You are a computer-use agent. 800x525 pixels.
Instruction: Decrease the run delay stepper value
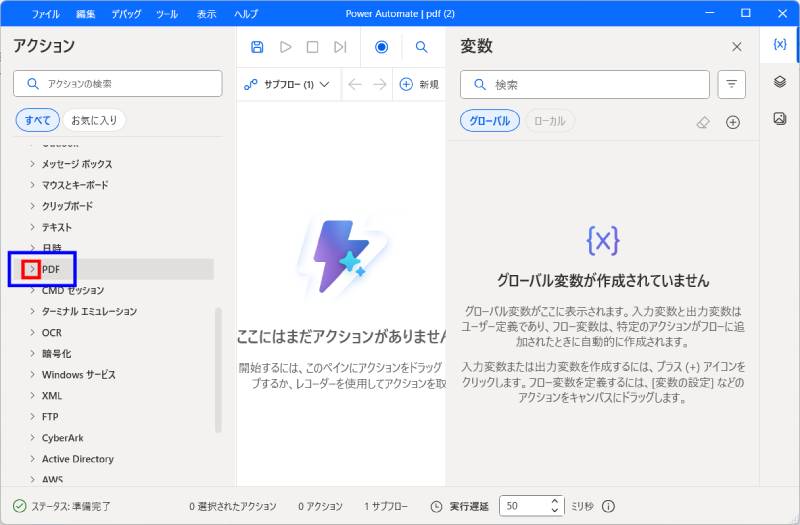tap(555, 510)
